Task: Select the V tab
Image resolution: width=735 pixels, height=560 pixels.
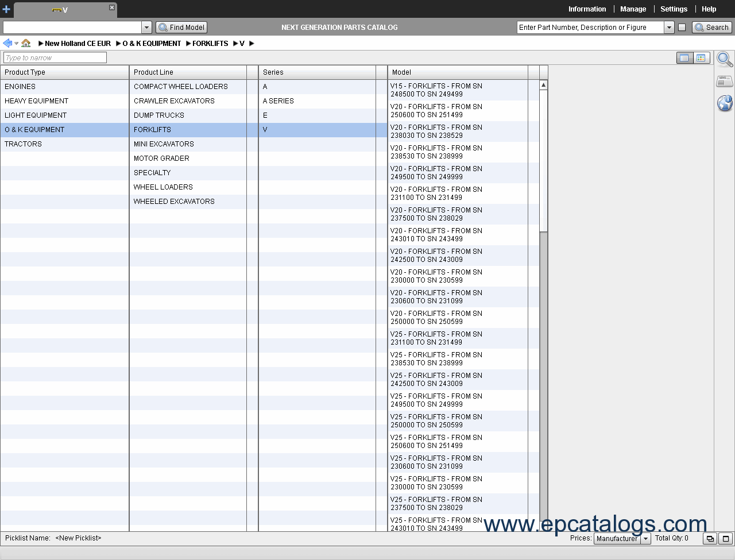Action: click(65, 10)
